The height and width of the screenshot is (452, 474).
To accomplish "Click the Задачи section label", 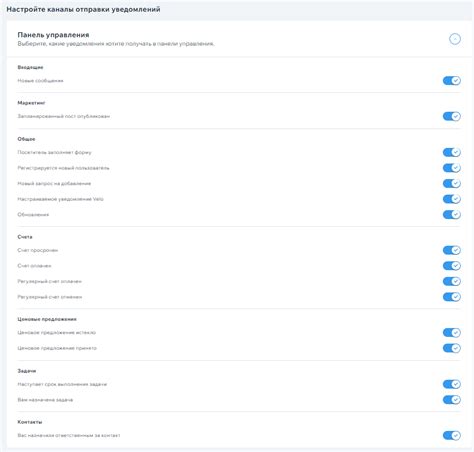I will [27, 371].
